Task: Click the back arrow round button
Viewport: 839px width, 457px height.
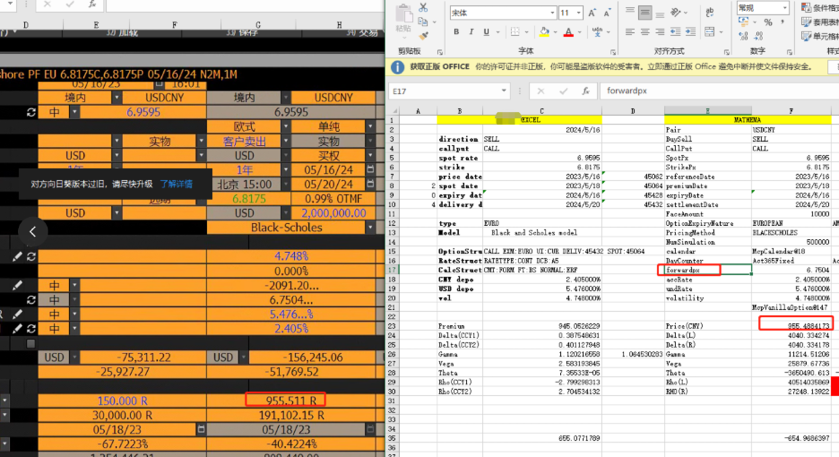Action: (x=32, y=232)
